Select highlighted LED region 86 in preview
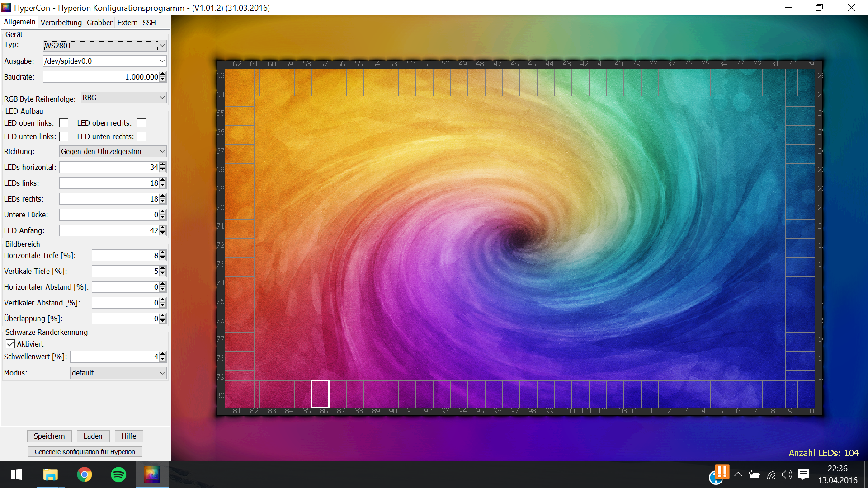Screen dimensions: 868x488 [320, 394]
